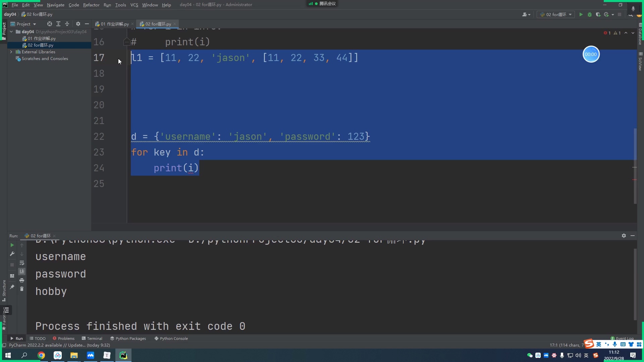Screen dimensions: 644x362
Task: Expand all items in the Project panel
Action: 58,24
